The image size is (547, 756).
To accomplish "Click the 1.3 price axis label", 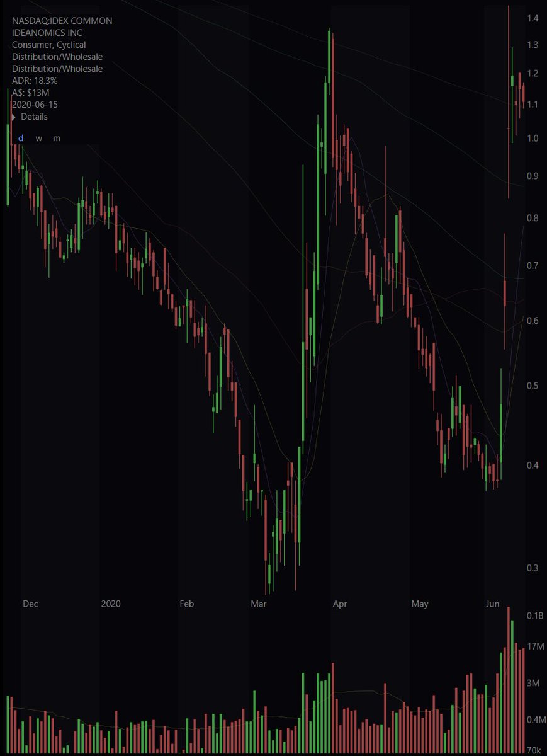I will tap(533, 45).
